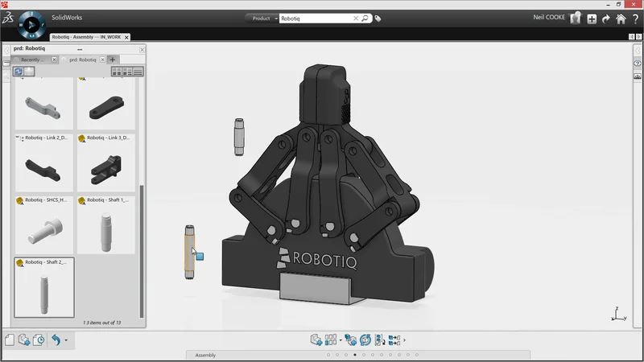644x362 pixels.
Task: Click the right side panel help icon
Action: pos(638,64)
